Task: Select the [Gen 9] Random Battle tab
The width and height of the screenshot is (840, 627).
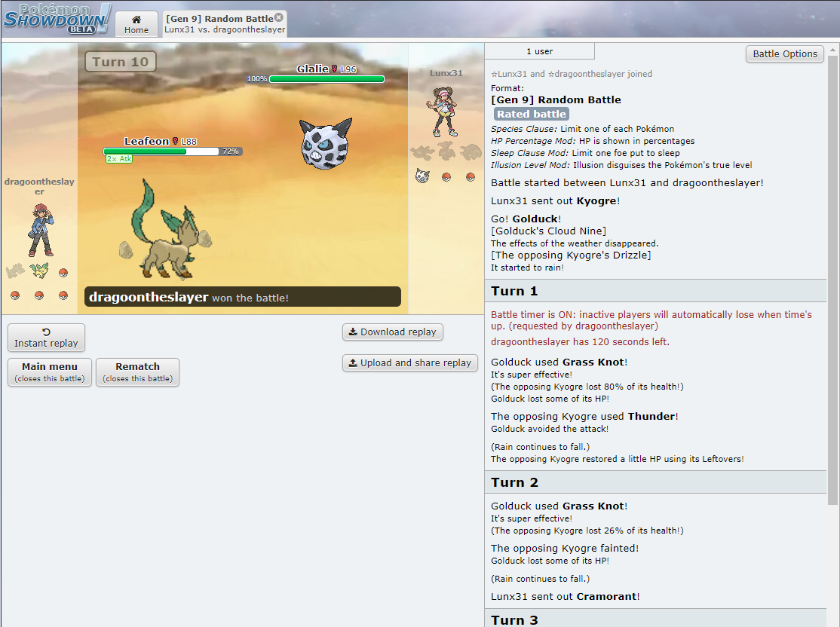Action: (x=225, y=24)
